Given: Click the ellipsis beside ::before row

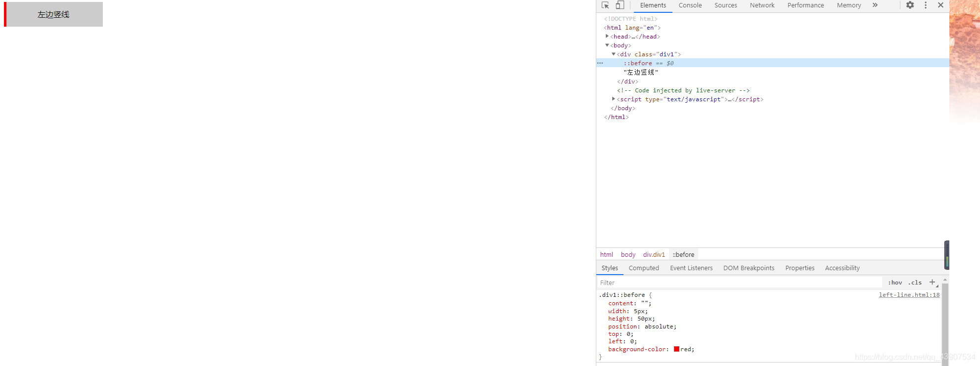Looking at the screenshot, I should [x=600, y=63].
